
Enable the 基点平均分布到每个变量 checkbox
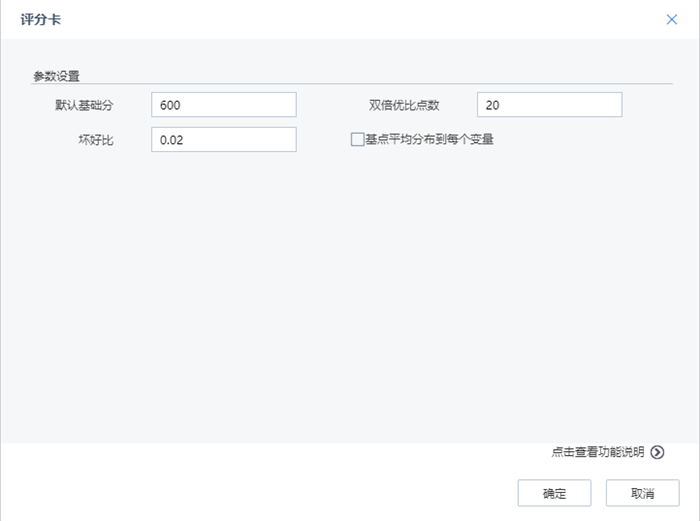click(357, 140)
